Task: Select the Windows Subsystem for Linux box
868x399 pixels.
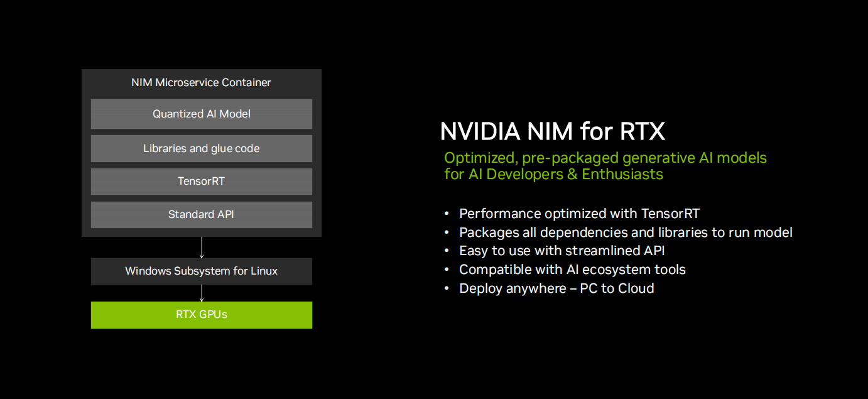Action: click(202, 271)
